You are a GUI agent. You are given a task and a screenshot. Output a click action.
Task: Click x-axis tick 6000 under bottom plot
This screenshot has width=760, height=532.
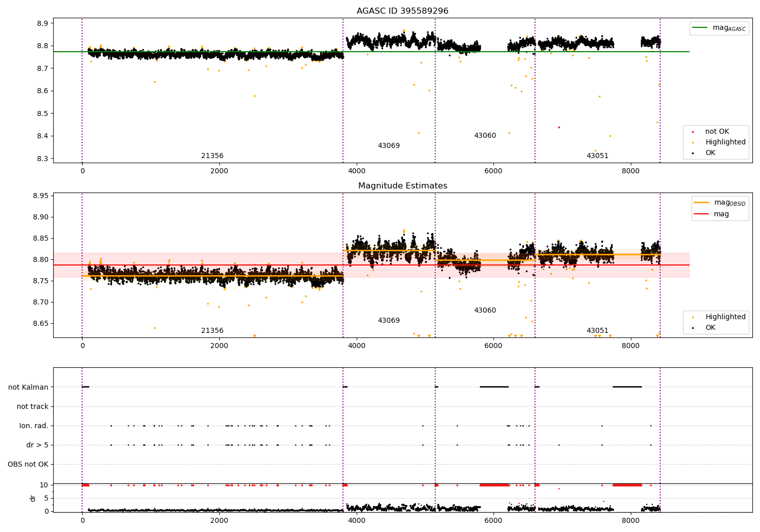coord(493,520)
